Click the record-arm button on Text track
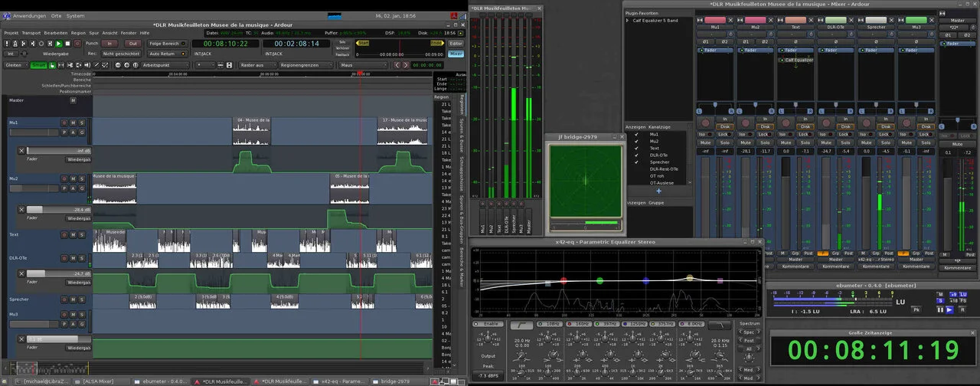This screenshot has width=980, height=386. pyautogui.click(x=66, y=234)
